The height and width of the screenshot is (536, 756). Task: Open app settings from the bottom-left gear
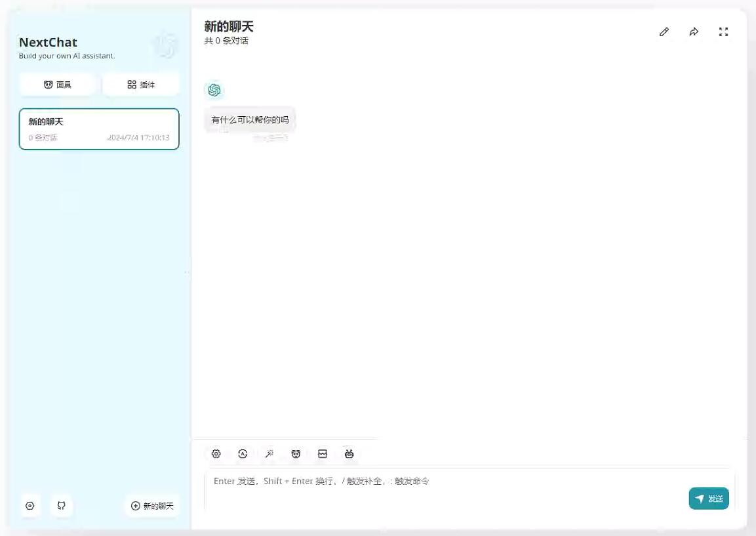[x=30, y=505]
